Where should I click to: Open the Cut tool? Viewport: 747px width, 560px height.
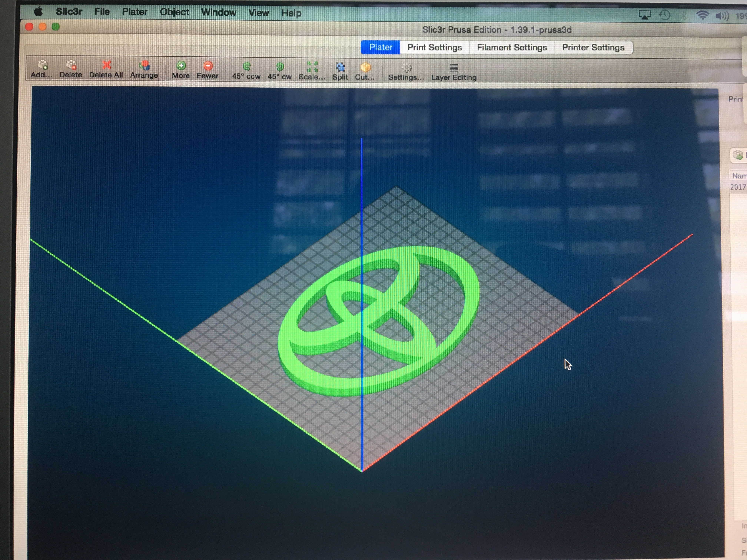tap(365, 71)
